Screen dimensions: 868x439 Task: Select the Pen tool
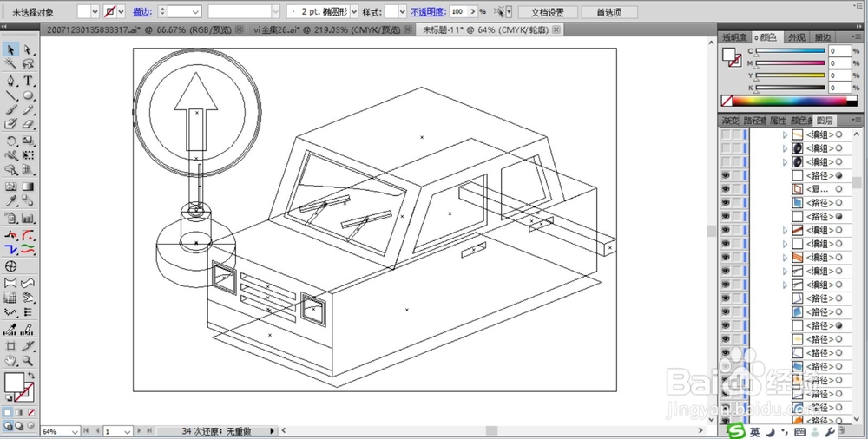10,82
